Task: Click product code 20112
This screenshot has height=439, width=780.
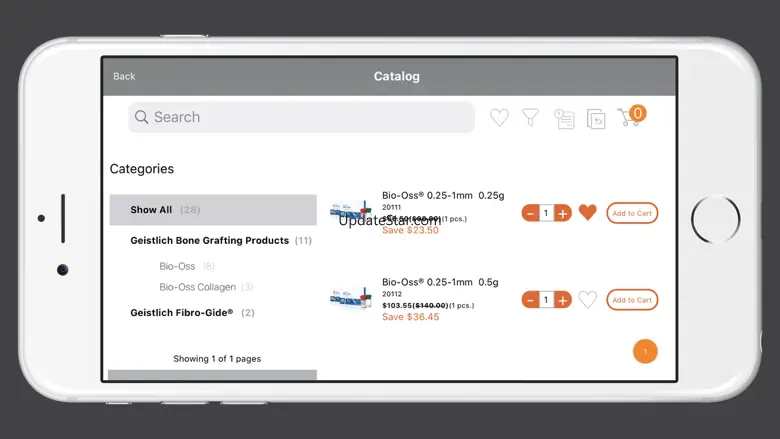Action: (391, 294)
